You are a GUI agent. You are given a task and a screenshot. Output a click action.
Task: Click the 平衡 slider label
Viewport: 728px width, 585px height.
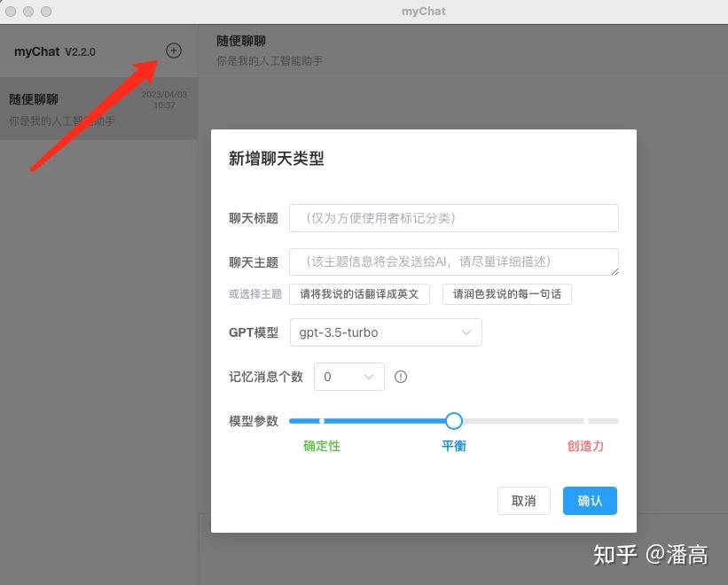(x=453, y=446)
